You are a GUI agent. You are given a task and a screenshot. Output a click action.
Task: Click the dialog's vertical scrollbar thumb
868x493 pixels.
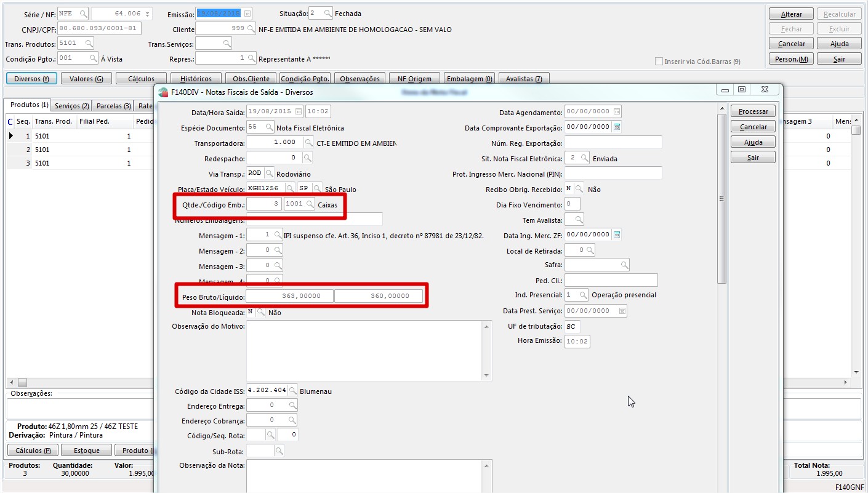pos(722,197)
